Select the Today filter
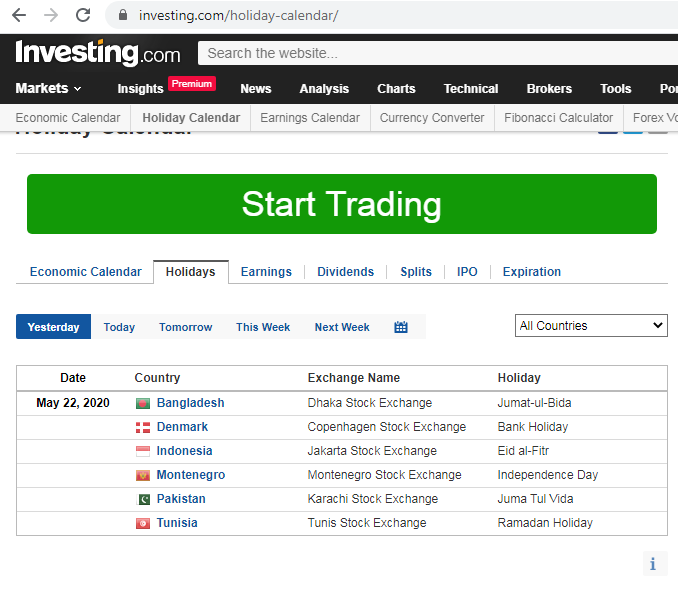 [x=119, y=327]
